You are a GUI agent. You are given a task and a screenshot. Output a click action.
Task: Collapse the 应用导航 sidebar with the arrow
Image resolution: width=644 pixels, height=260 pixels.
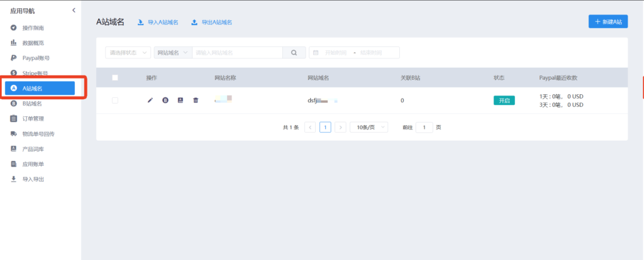click(x=74, y=10)
